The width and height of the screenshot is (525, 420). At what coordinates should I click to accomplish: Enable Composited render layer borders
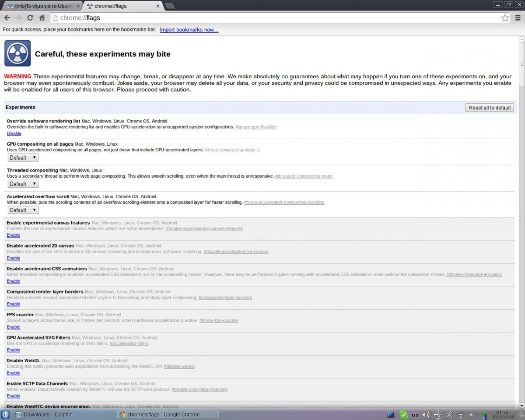14,304
